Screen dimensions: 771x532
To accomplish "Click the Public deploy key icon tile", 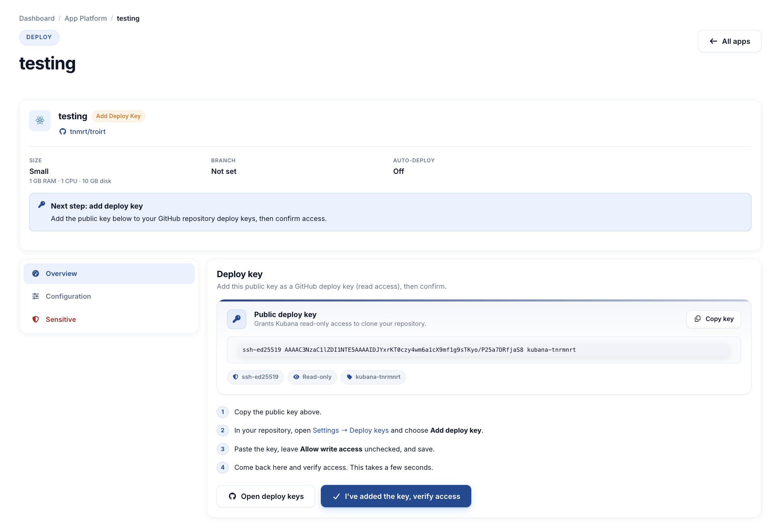I will coord(237,319).
